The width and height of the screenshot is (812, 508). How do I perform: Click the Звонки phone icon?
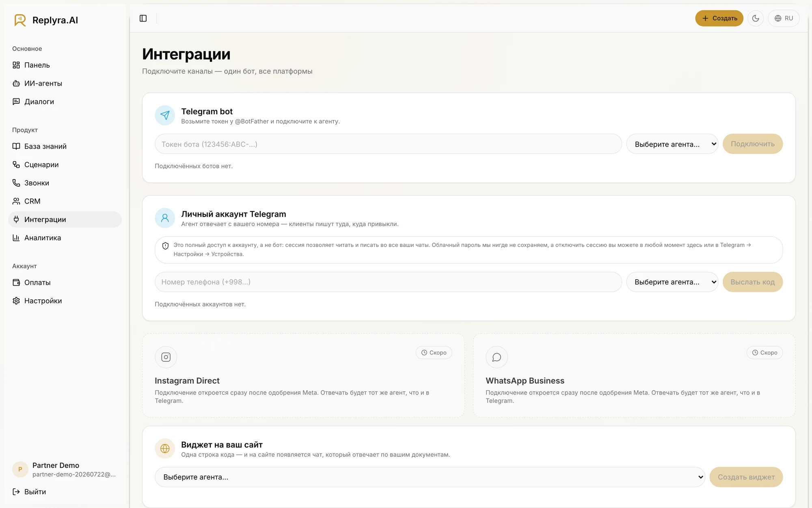click(16, 183)
